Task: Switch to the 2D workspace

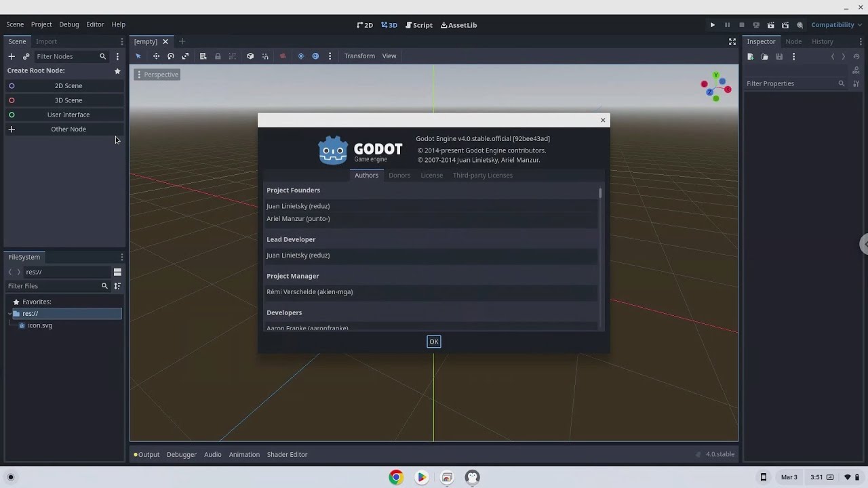Action: (365, 25)
